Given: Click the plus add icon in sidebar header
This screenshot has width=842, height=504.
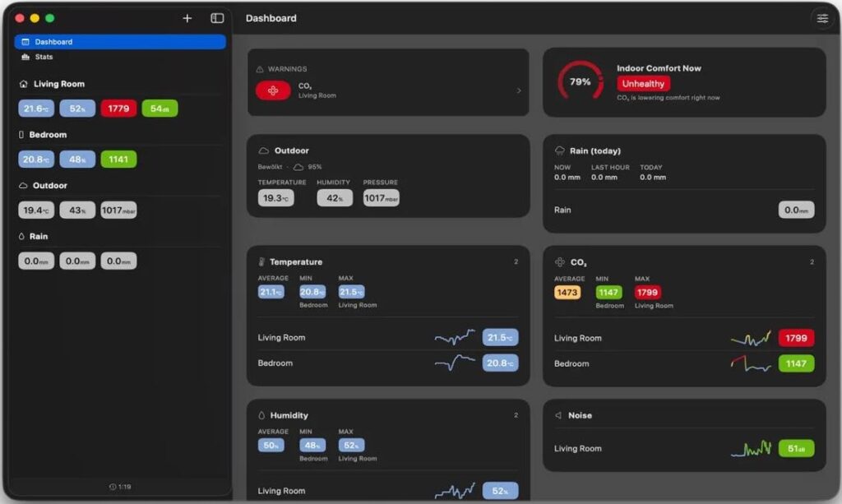Looking at the screenshot, I should coord(187,18).
